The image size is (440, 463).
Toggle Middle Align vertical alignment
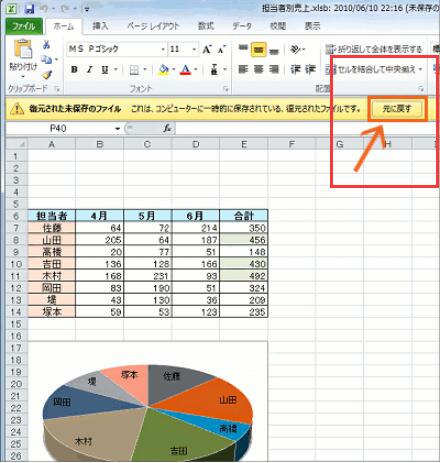[259, 50]
